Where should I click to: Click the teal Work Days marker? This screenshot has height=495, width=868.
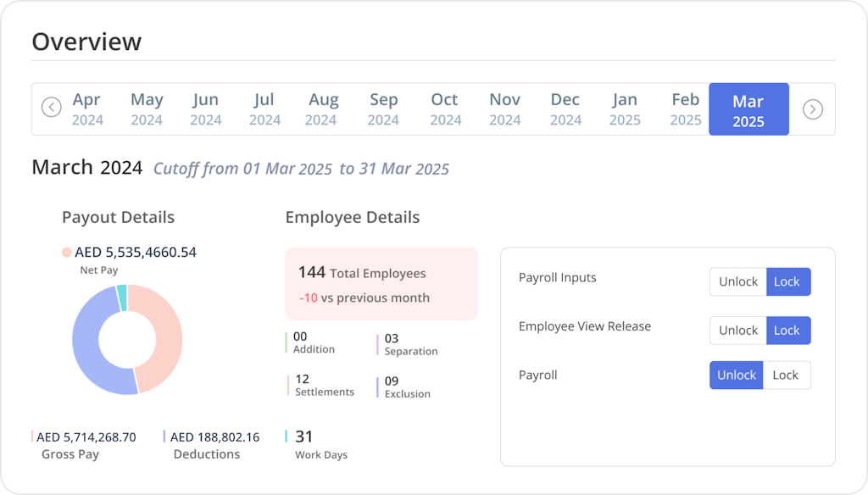[288, 437]
